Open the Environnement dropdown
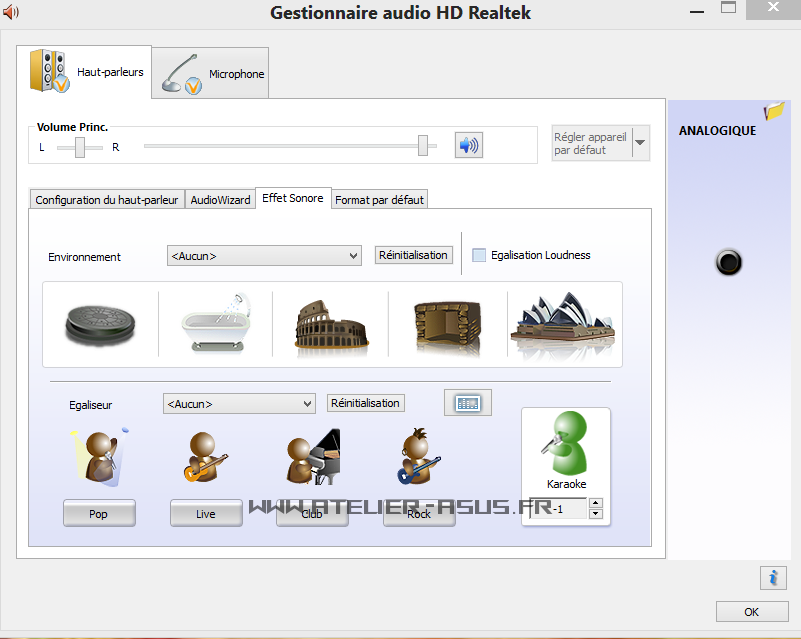The image size is (801, 639). coord(263,255)
